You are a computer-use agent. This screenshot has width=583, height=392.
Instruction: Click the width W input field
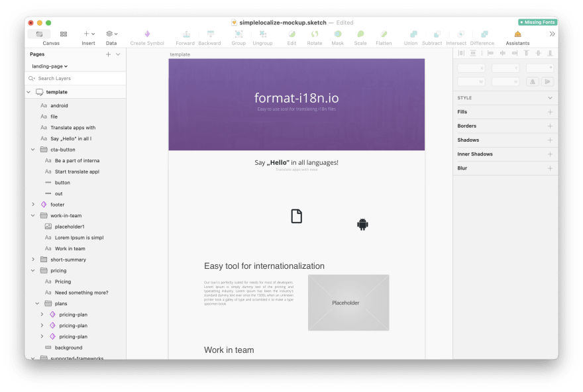click(471, 81)
